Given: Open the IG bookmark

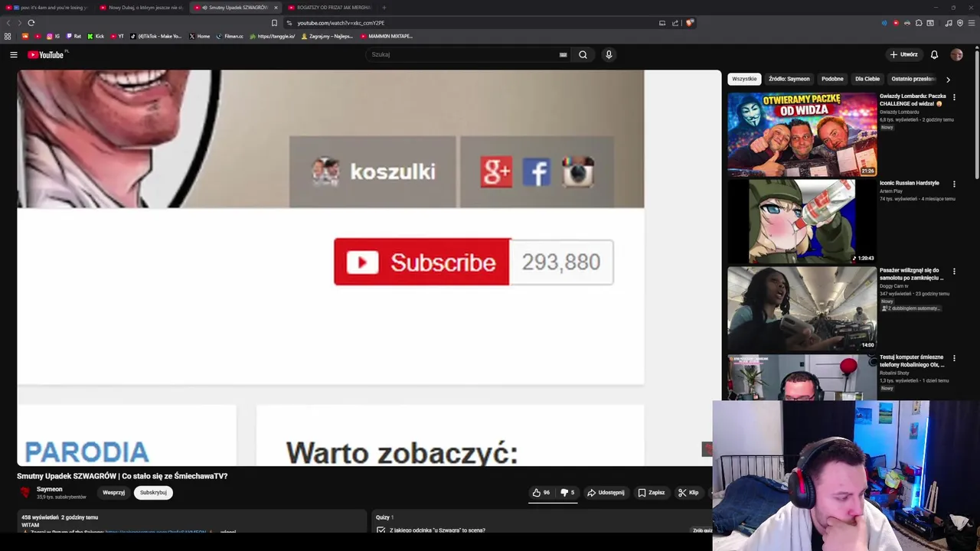Looking at the screenshot, I should coord(53,36).
